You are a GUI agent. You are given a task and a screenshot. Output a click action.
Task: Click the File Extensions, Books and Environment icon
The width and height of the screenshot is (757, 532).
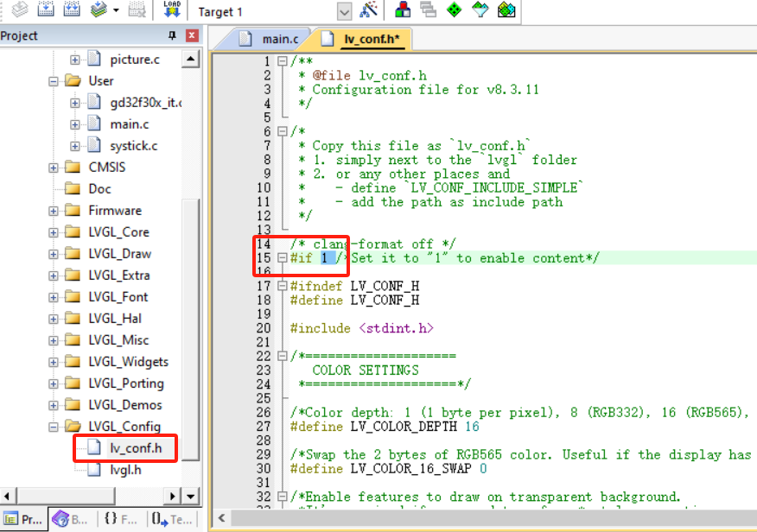(403, 9)
